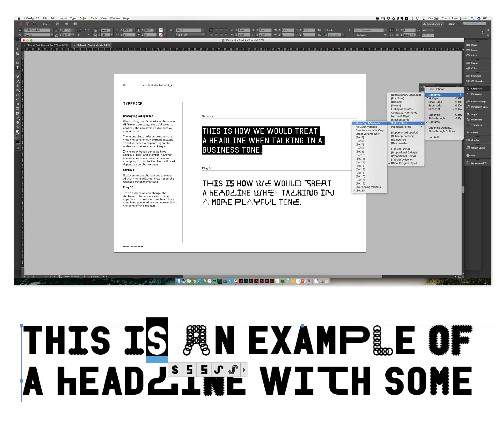Screen dimensions: 504x431
Task: Open the Layers panel
Action: [474, 50]
